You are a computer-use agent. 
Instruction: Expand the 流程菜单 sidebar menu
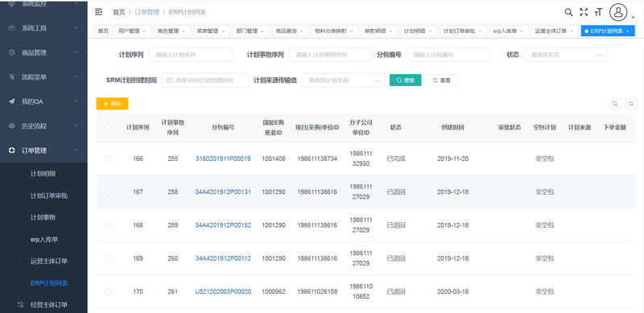(76, 76)
